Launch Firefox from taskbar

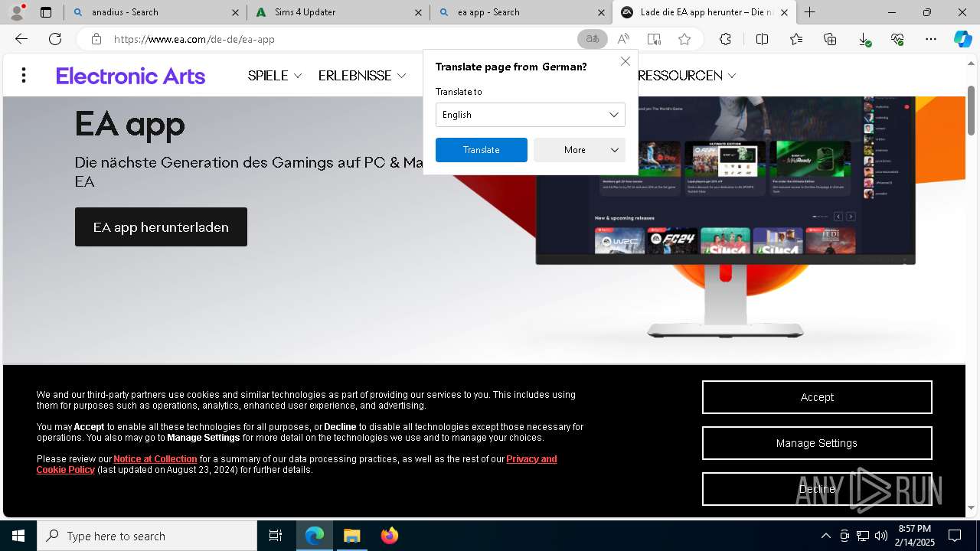pos(390,536)
